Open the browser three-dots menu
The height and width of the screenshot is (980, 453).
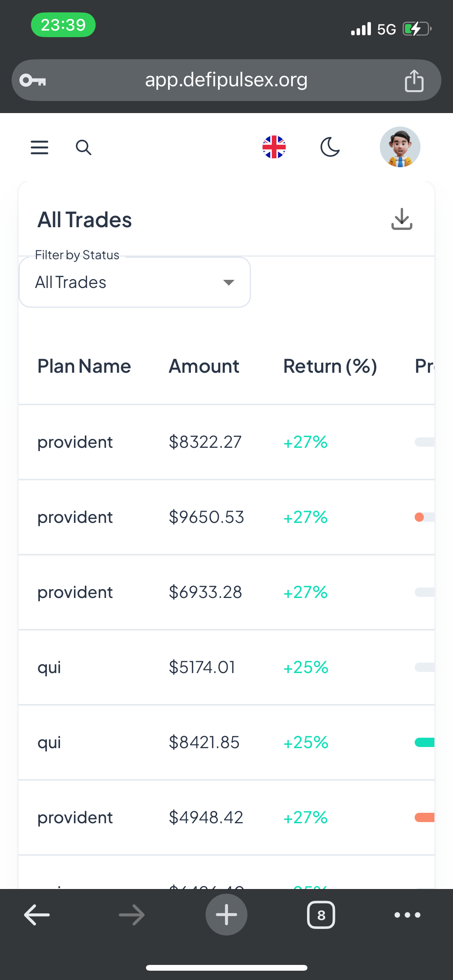[407, 915]
